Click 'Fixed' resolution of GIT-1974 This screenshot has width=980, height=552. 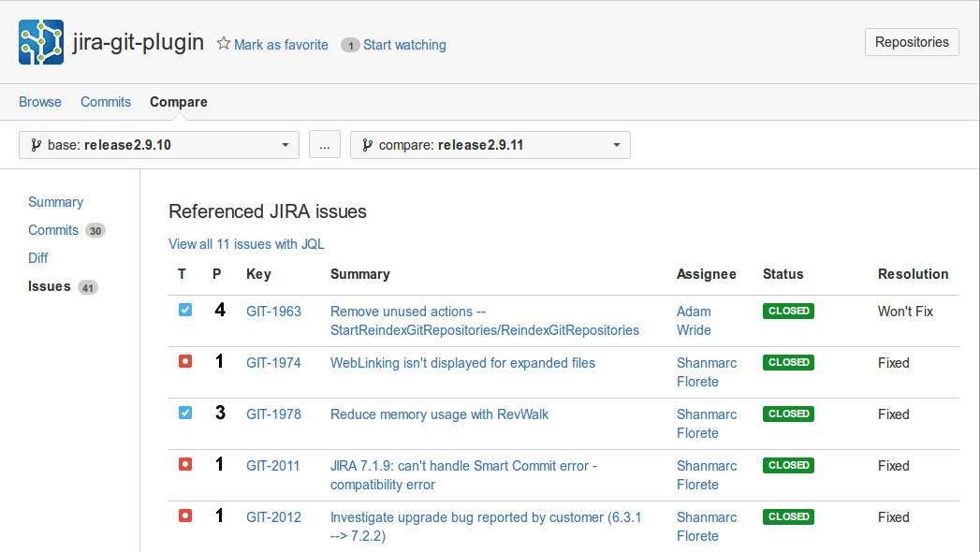(x=894, y=363)
